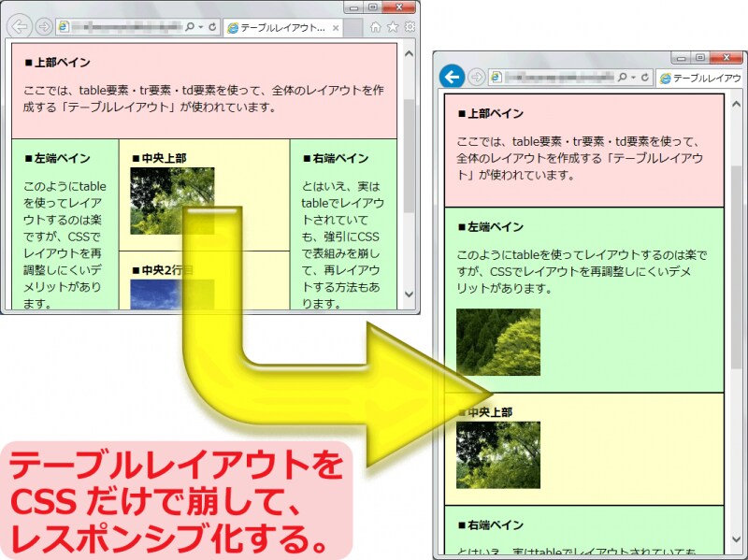This screenshot has height=560, width=748.
Task: Open Tools gear in left browser window
Action: 410,27
